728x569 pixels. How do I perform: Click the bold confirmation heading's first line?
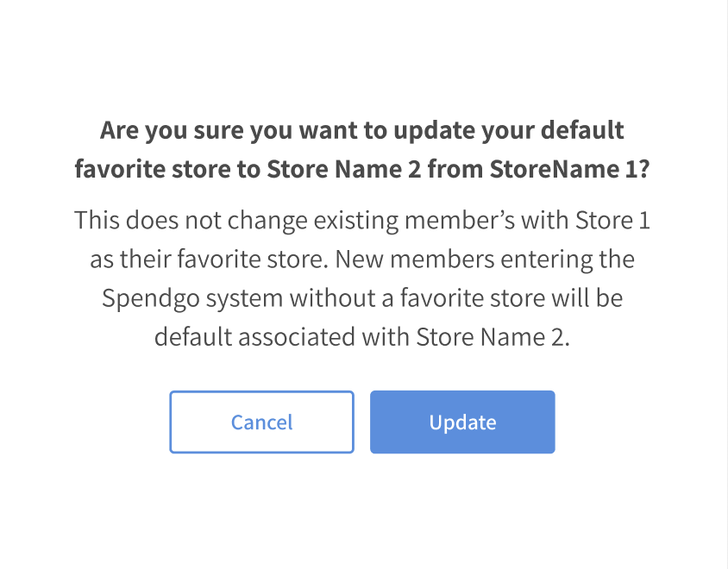coord(362,131)
